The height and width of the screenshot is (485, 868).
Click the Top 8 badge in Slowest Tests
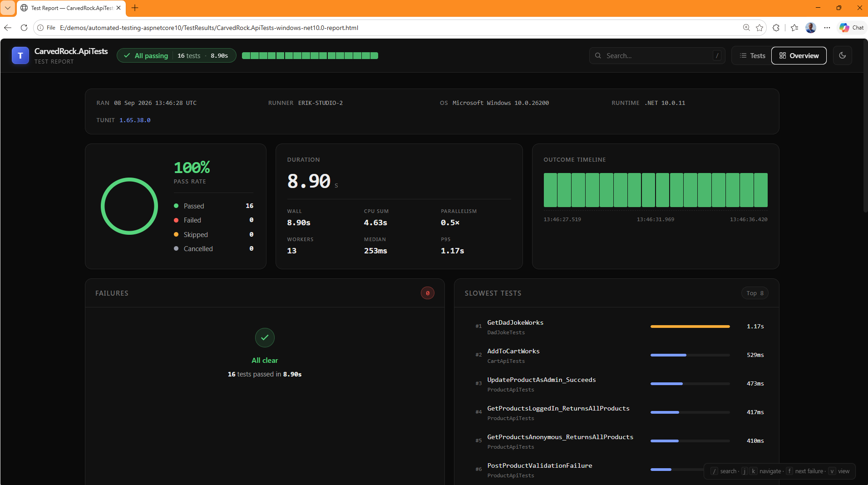point(755,293)
